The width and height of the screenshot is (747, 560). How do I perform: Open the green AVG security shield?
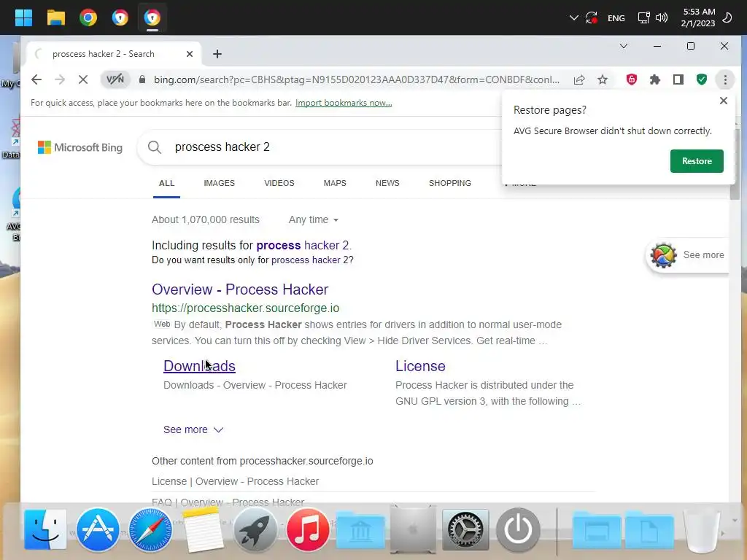coord(702,79)
